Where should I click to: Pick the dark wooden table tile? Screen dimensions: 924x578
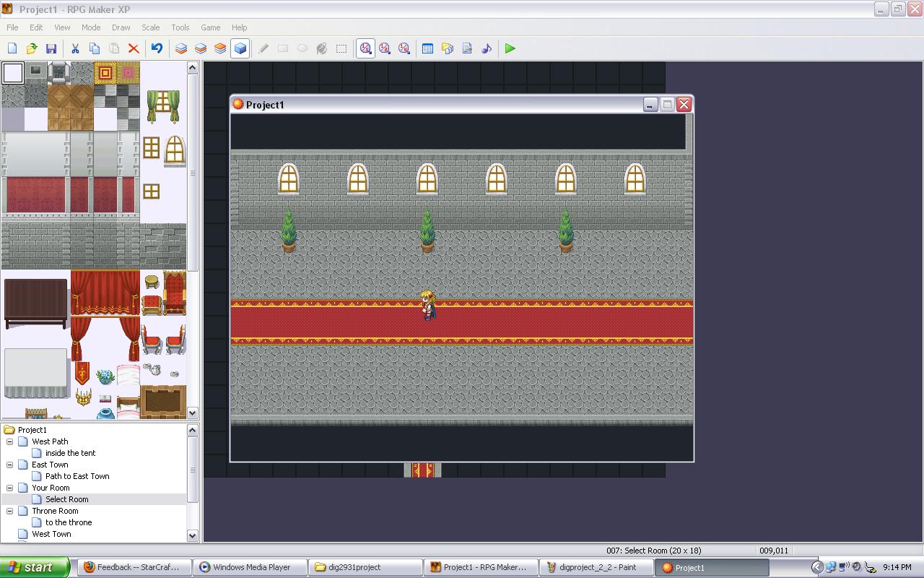point(36,303)
